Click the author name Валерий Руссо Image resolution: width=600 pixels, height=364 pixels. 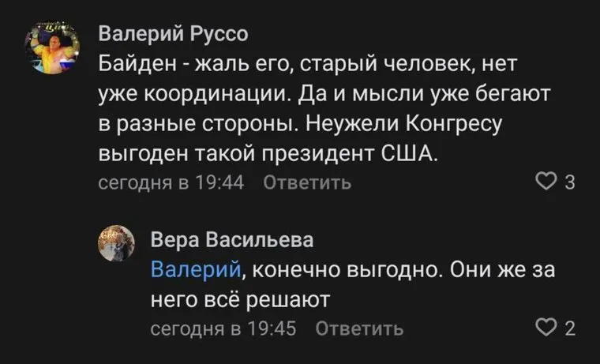point(172,35)
